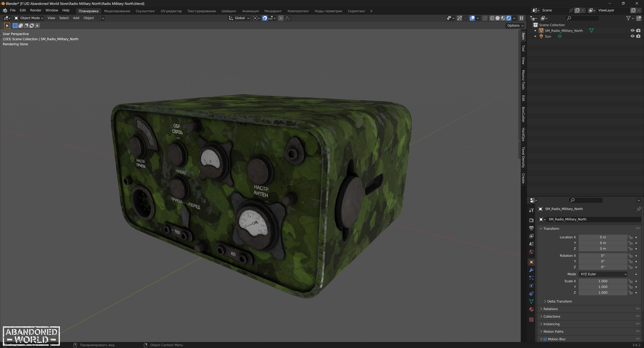Pin the properties editor context
Viewport: 644px width, 348px height.
pos(639,209)
